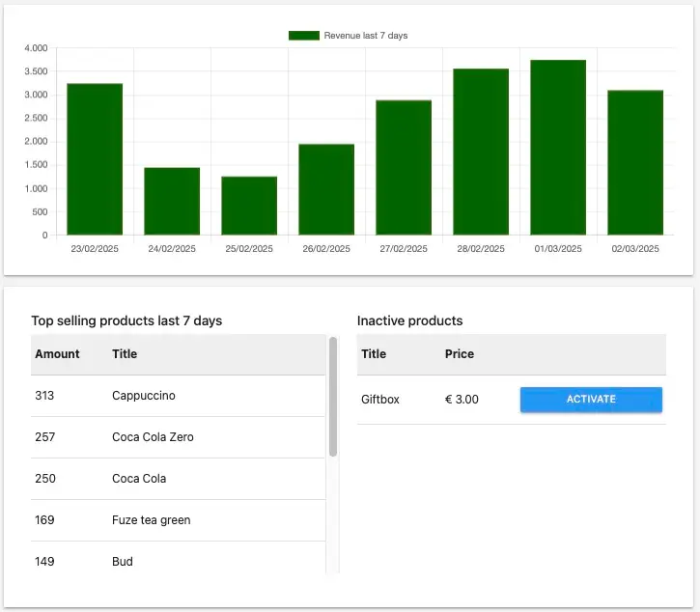The width and height of the screenshot is (700, 612).
Task: Click the tallest bar, dated 01/03/2025
Action: click(558, 148)
